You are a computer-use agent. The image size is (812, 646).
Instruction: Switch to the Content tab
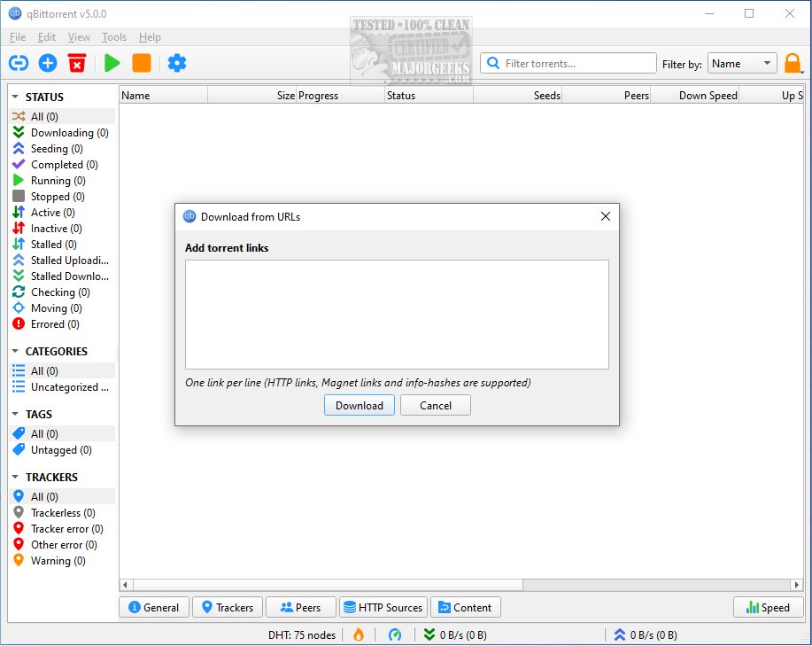coord(466,608)
